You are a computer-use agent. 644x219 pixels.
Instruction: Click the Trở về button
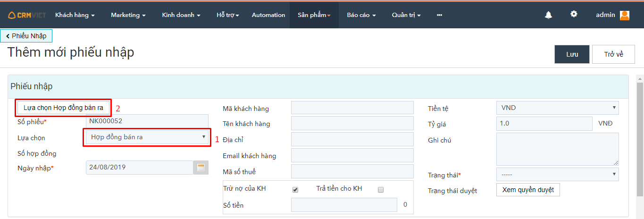tap(613, 54)
